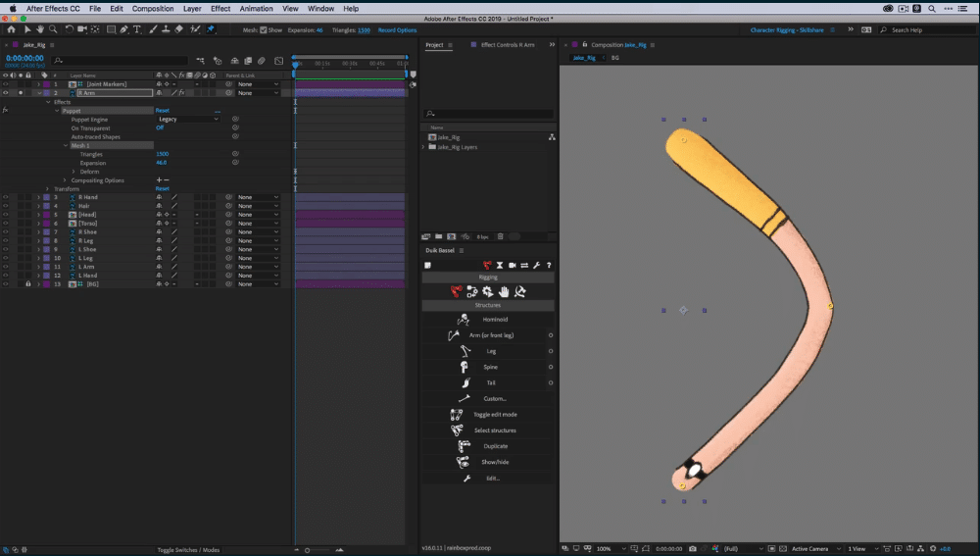Select the Roto Brush tool
The height and width of the screenshot is (556, 980).
(195, 29)
